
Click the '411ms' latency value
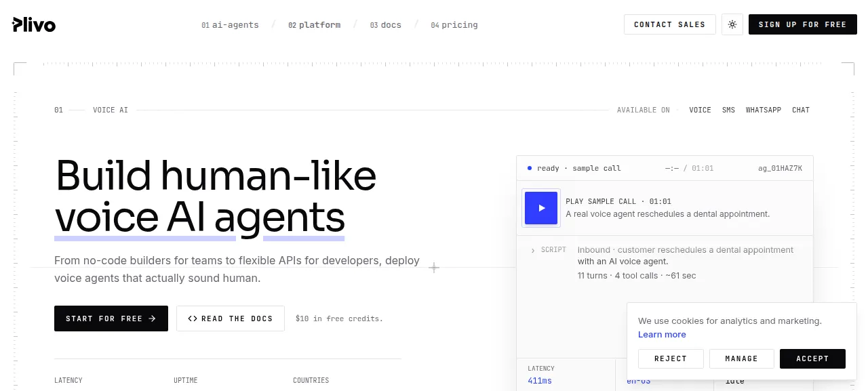click(x=540, y=381)
